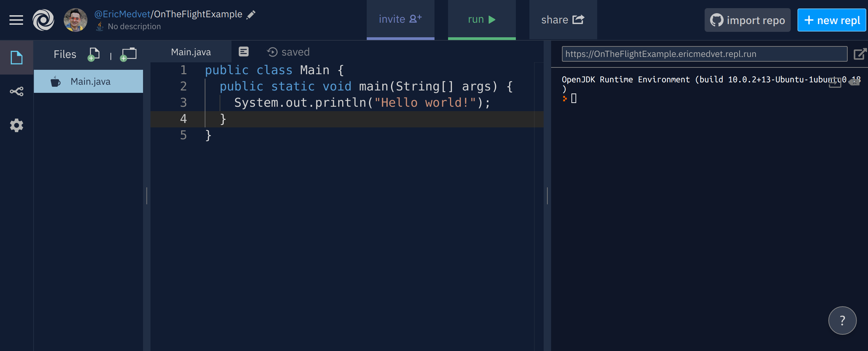This screenshot has width=868, height=351.
Task: Open the multiplayer/share icon in left sidebar
Action: 16,91
